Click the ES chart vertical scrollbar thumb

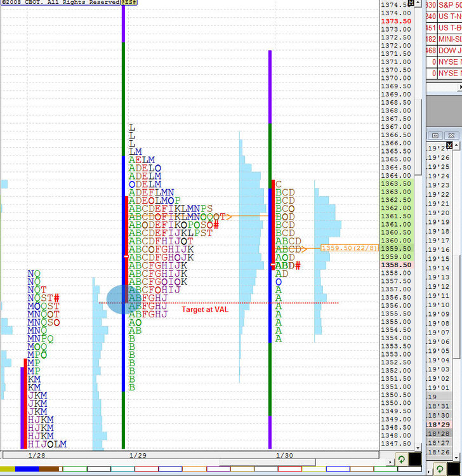coord(418,136)
